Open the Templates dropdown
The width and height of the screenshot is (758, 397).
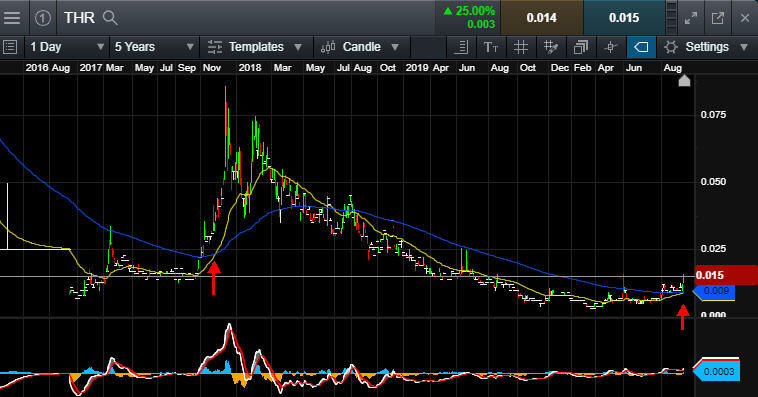click(x=256, y=47)
